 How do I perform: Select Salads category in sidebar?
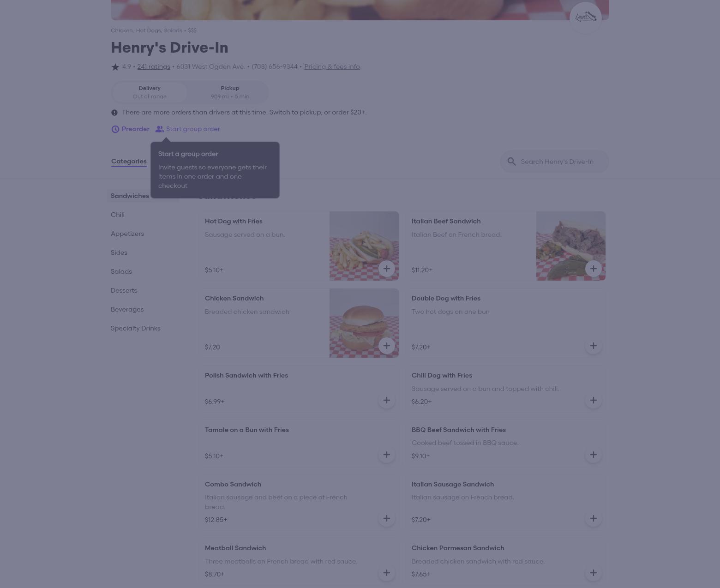121,271
